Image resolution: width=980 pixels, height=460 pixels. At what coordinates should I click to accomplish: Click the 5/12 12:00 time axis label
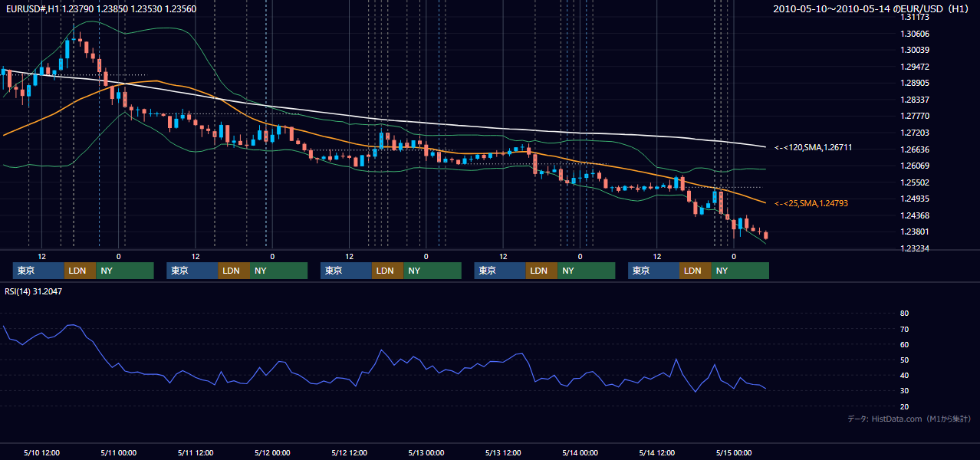click(349, 452)
